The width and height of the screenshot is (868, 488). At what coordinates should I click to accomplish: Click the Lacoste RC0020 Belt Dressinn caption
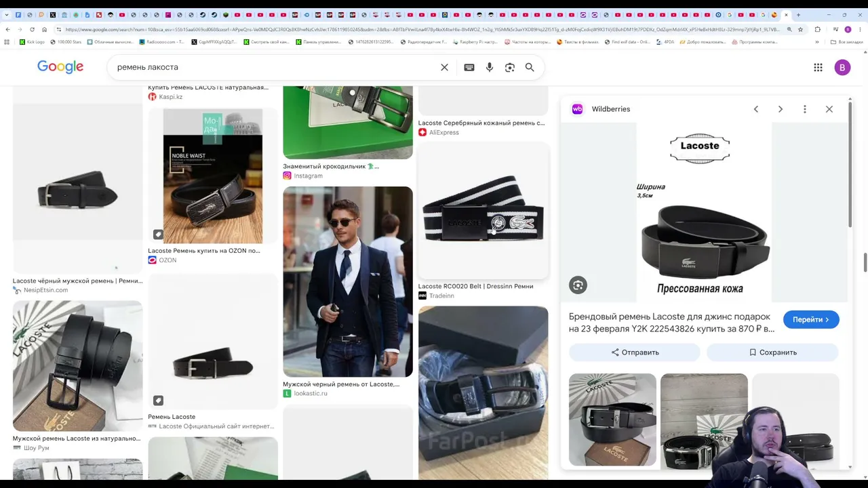(x=476, y=286)
